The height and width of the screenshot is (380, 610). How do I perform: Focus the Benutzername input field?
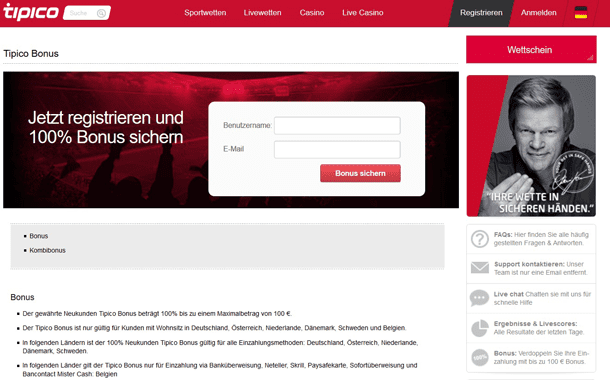pyautogui.click(x=337, y=126)
